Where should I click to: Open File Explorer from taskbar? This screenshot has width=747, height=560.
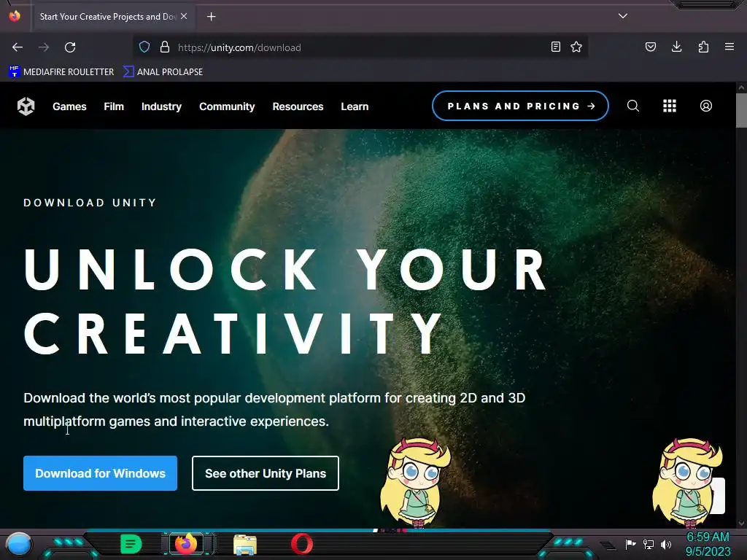(x=245, y=544)
